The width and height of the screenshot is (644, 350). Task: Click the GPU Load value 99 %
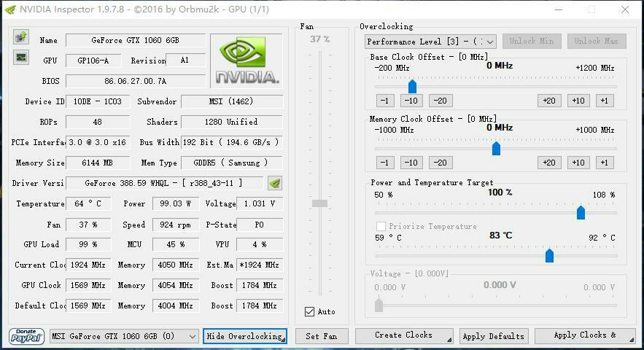click(88, 244)
